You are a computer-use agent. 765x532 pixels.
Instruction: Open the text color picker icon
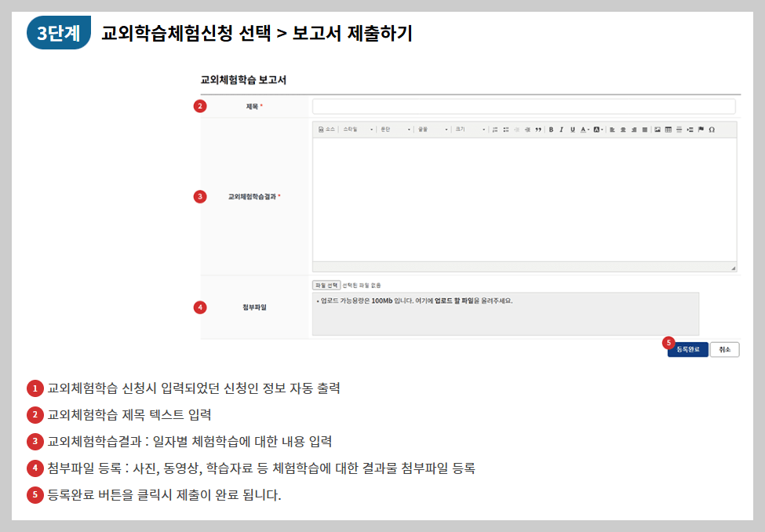pyautogui.click(x=583, y=130)
